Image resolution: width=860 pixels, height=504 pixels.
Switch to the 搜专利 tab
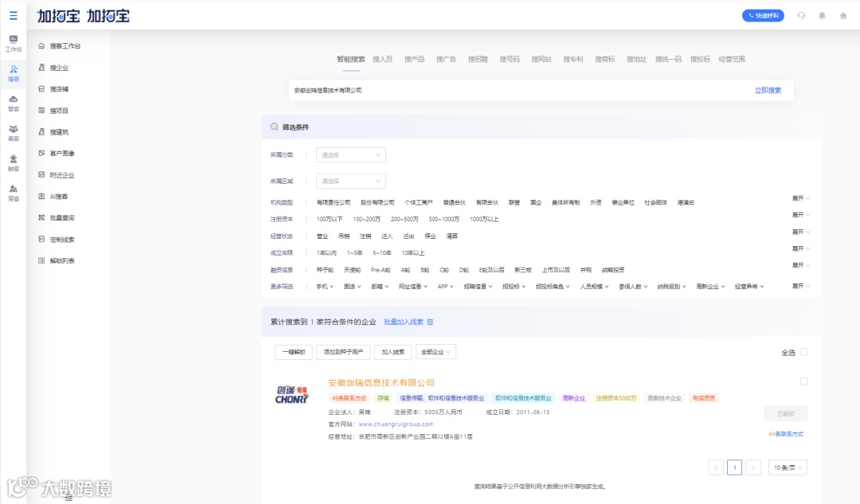[573, 59]
